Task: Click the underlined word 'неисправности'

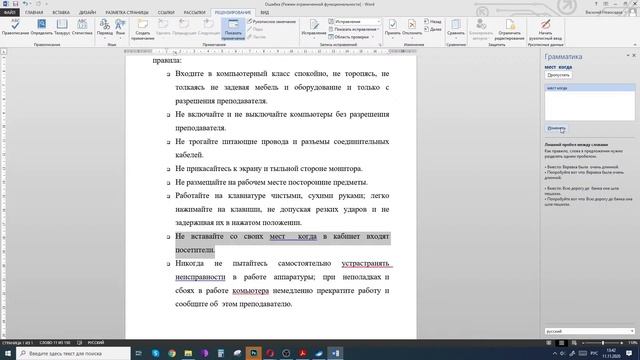Action: [x=200, y=277]
